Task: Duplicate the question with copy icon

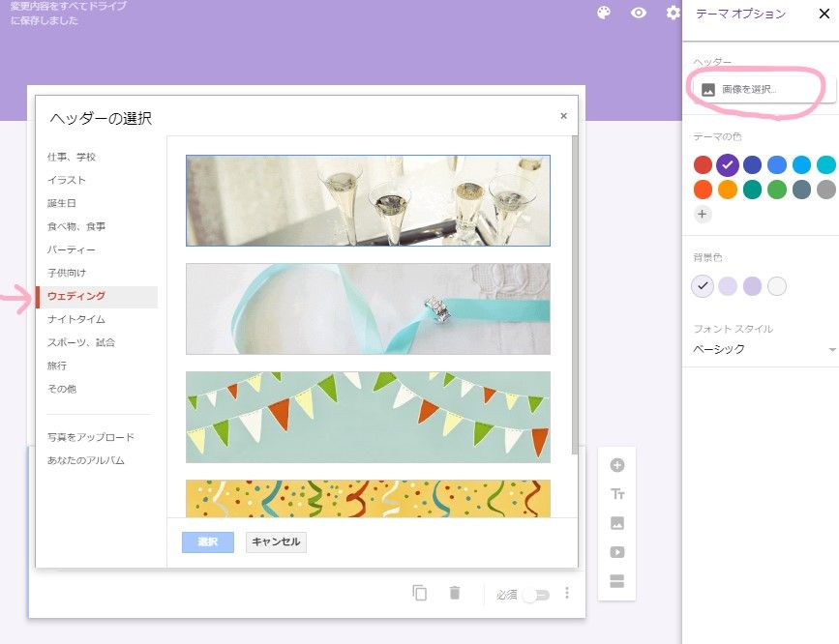Action: tap(420, 593)
